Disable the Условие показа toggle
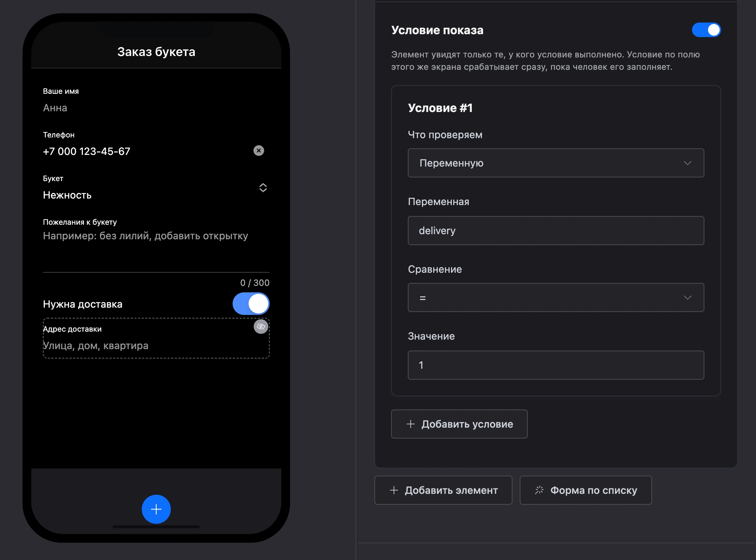Image resolution: width=756 pixels, height=560 pixels. [706, 30]
